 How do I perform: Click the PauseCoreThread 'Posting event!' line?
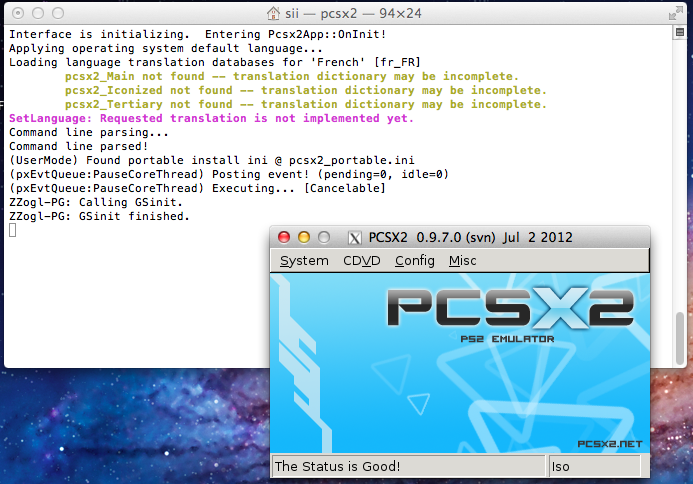229,174
